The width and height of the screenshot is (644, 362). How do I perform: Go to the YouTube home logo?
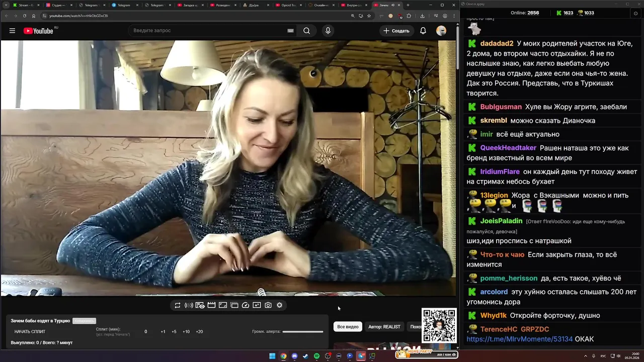point(38,31)
